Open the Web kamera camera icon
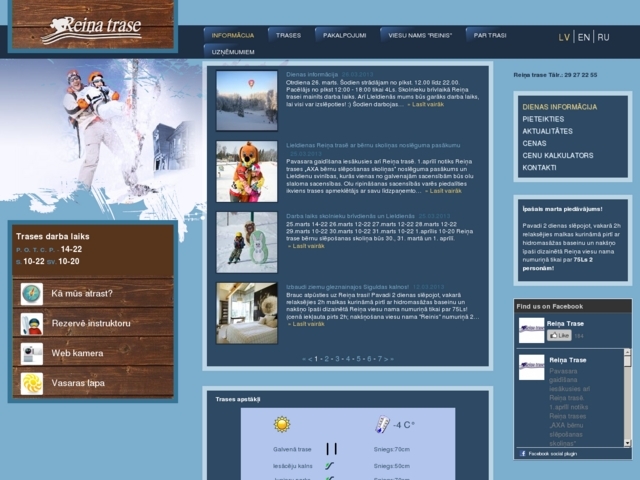 pyautogui.click(x=32, y=354)
